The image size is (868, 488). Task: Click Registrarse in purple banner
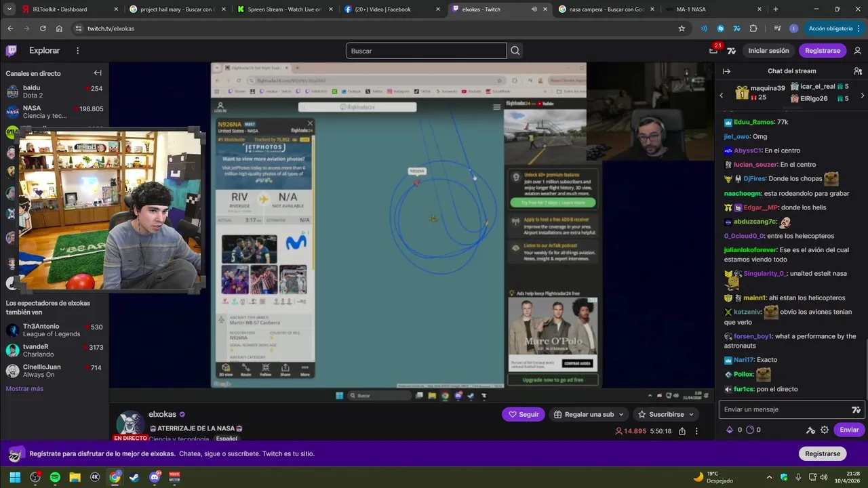click(823, 453)
